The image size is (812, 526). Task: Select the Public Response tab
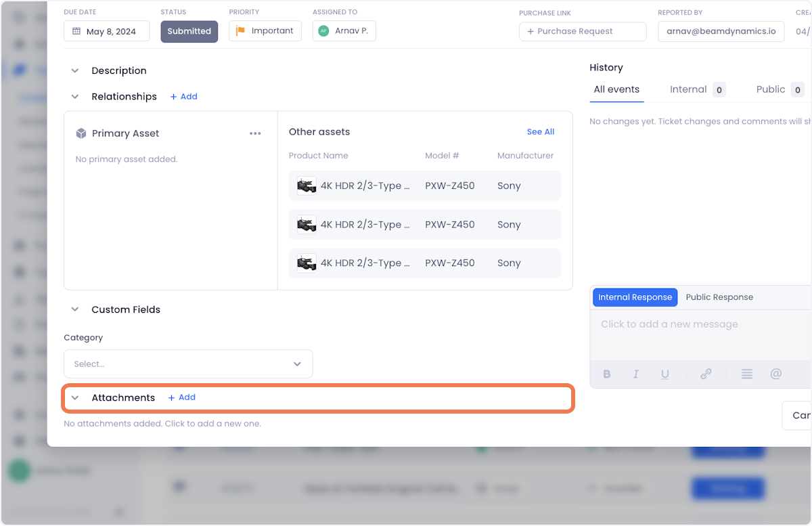[719, 297]
